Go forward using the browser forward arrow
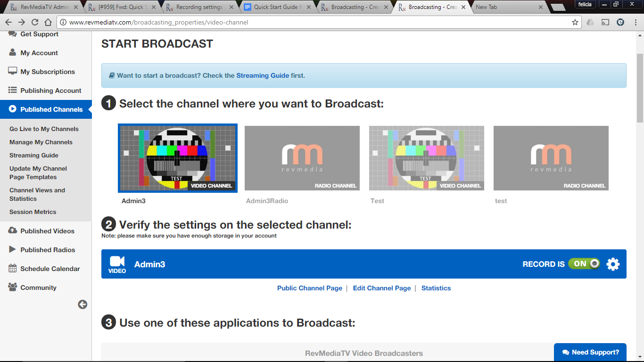 (x=22, y=22)
